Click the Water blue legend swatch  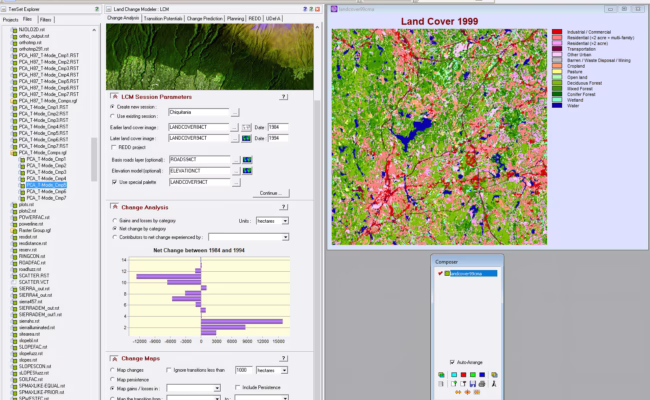click(x=557, y=106)
